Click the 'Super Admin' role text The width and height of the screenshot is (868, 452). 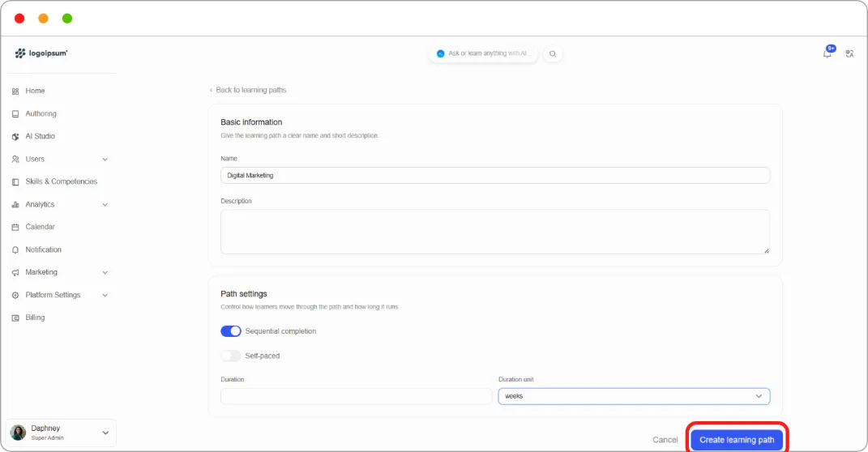(x=47, y=438)
